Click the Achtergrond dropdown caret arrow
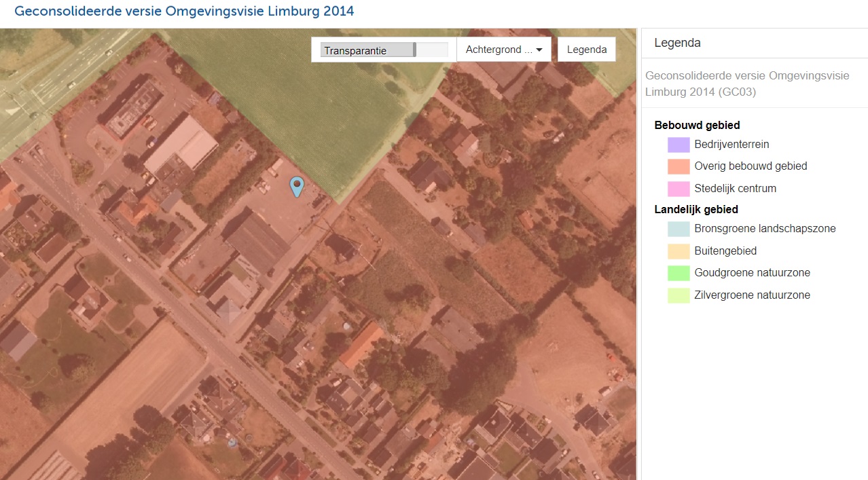868x480 pixels. tap(539, 50)
